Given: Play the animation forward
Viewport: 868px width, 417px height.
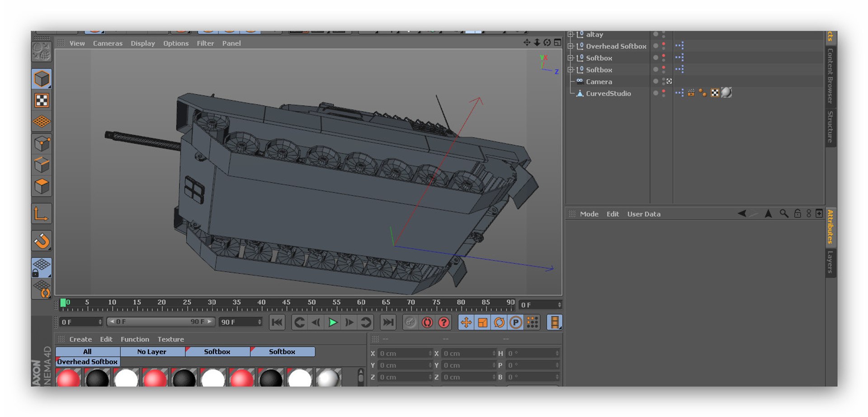Looking at the screenshot, I should coord(333,322).
